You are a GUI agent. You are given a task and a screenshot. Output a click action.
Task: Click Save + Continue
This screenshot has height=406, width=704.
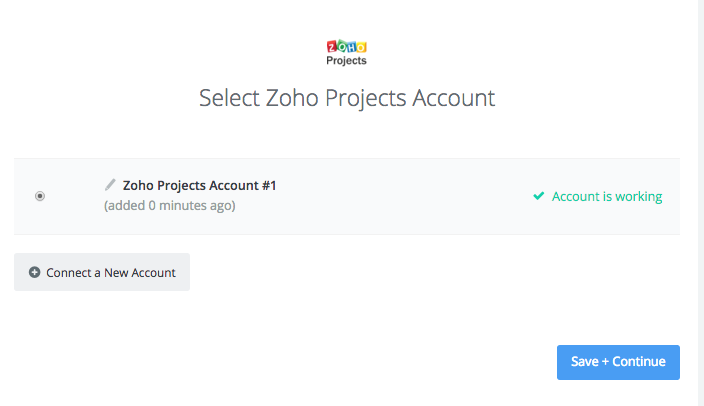click(618, 362)
